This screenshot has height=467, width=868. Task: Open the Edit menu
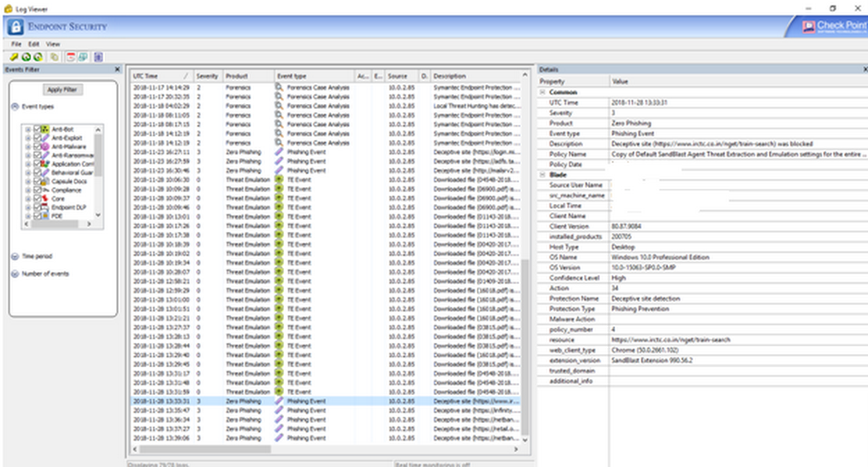pyautogui.click(x=34, y=44)
